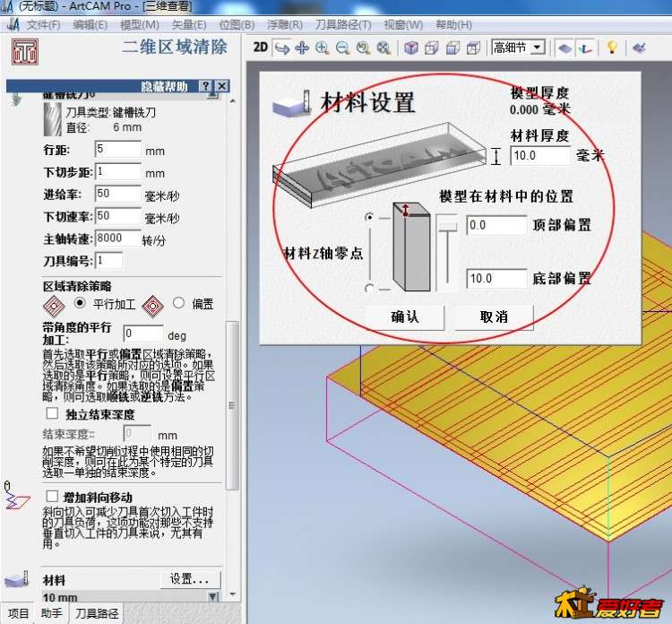
Task: Click the 底部偏置 input field
Action: (x=496, y=278)
